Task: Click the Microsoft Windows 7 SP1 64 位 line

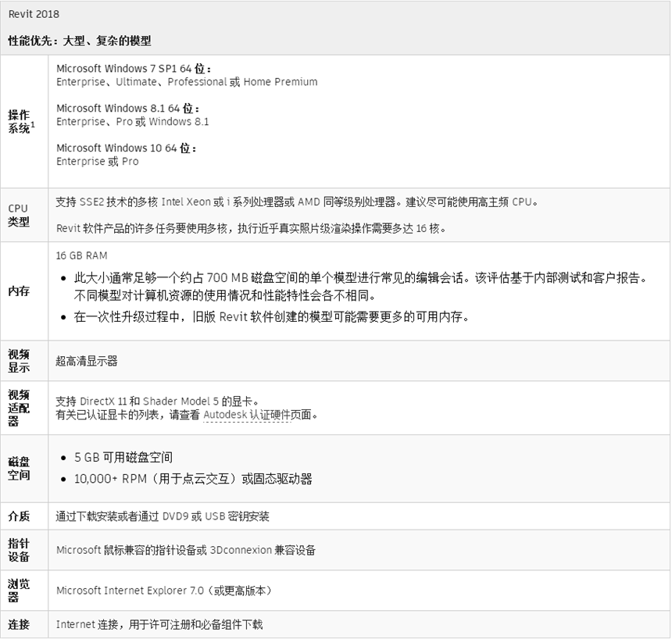Action: tap(134, 69)
